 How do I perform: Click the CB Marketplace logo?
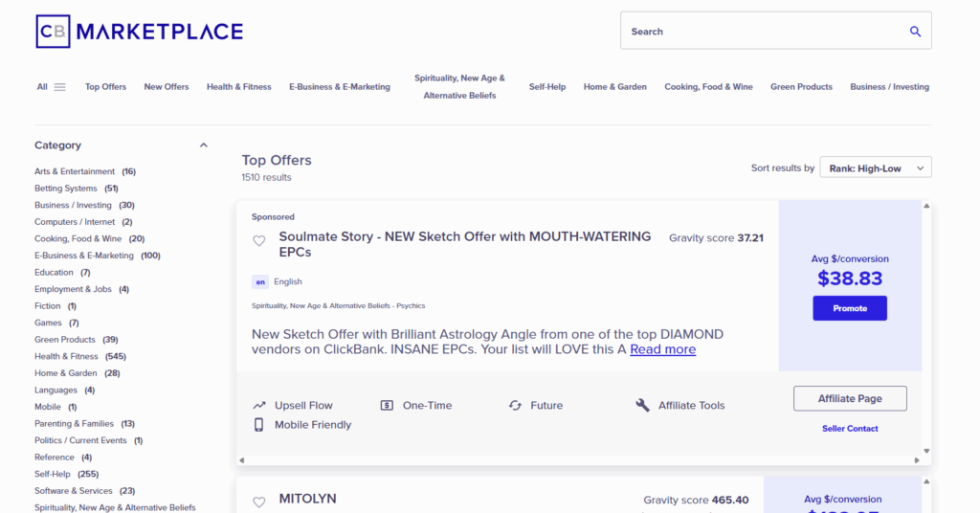pos(140,32)
